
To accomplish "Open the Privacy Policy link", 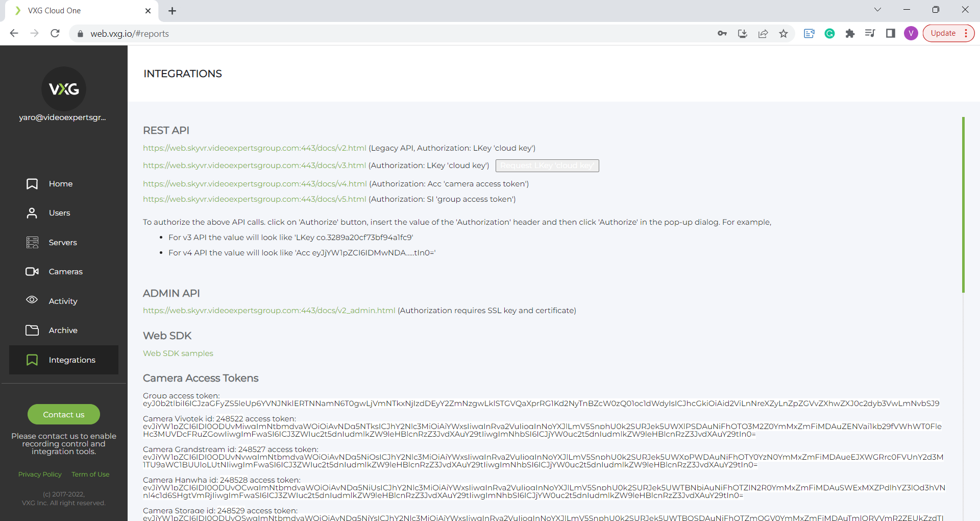I will tap(40, 475).
